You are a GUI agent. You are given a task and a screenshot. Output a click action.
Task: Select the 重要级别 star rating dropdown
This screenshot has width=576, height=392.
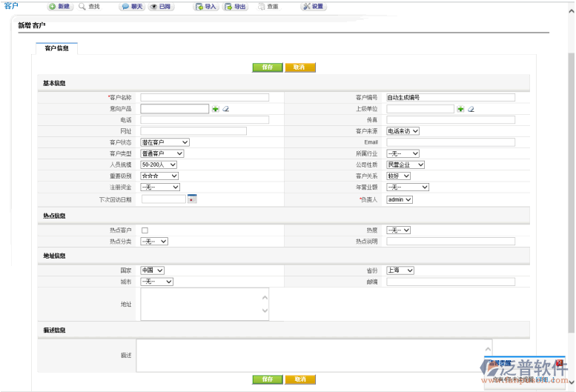[159, 176]
